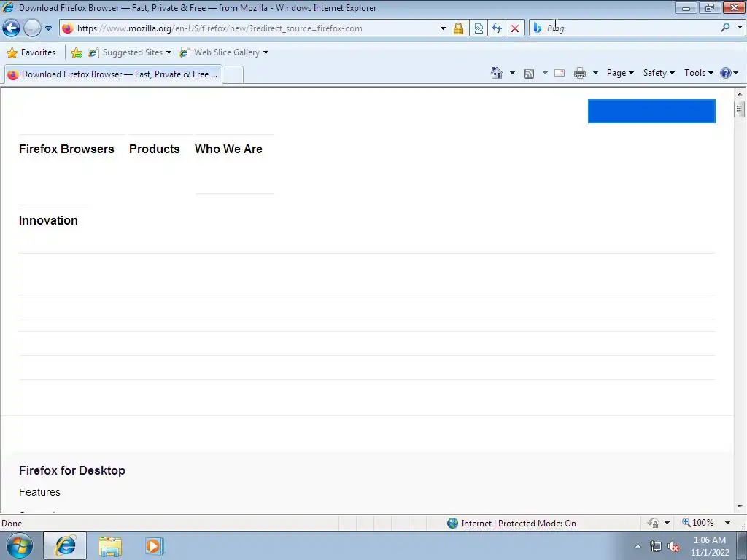
Task: Click the vertical scrollbar down arrow
Action: click(740, 507)
